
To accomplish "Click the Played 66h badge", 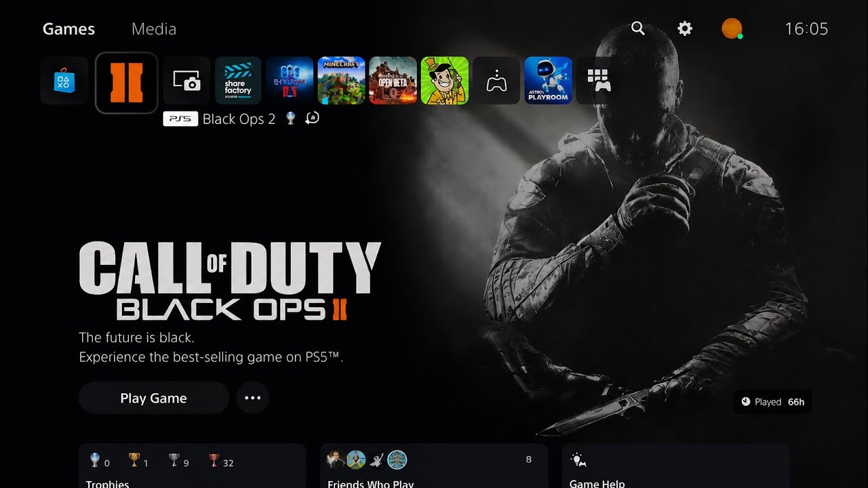I will point(772,402).
